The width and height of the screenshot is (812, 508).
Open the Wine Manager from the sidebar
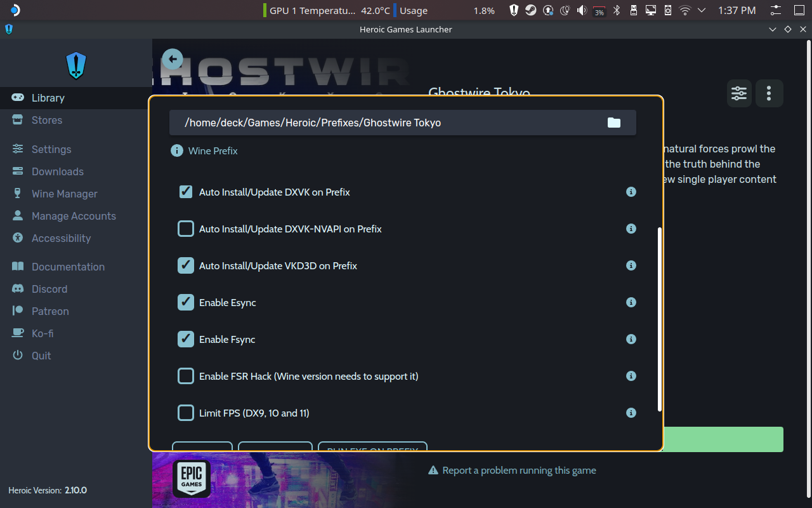tap(65, 194)
